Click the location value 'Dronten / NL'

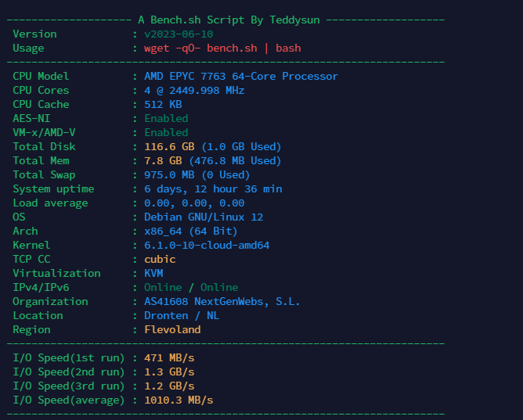pyautogui.click(x=182, y=316)
